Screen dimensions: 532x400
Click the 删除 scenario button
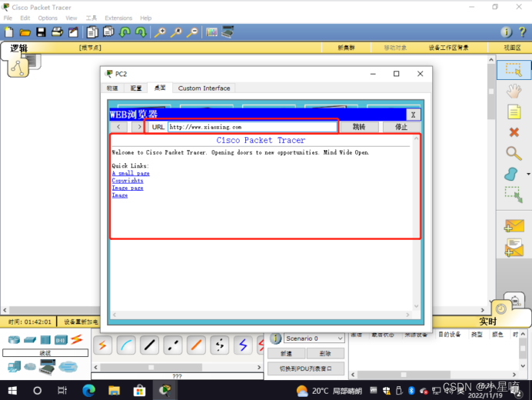[x=325, y=354]
